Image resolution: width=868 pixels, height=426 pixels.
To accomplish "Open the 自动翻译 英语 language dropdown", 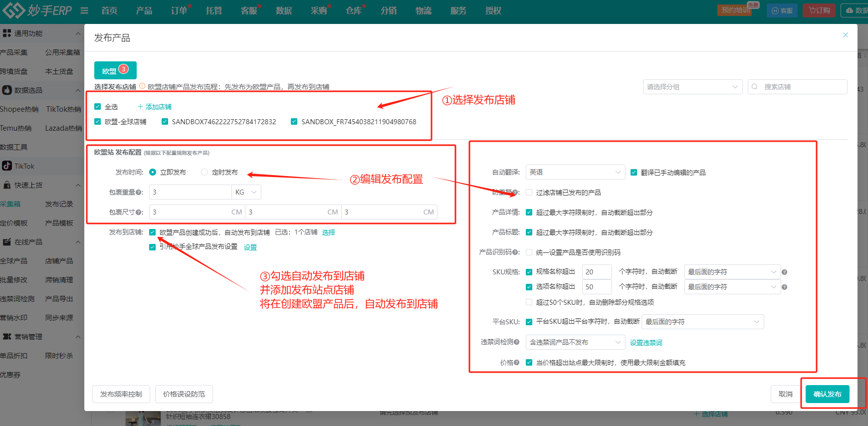I will pyautogui.click(x=576, y=172).
